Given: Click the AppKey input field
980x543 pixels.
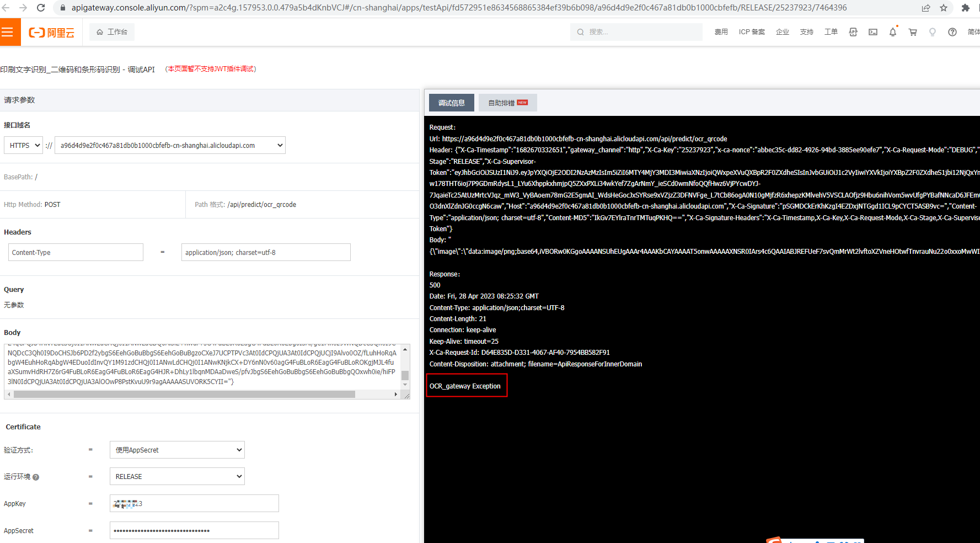Looking at the screenshot, I should tap(194, 503).
